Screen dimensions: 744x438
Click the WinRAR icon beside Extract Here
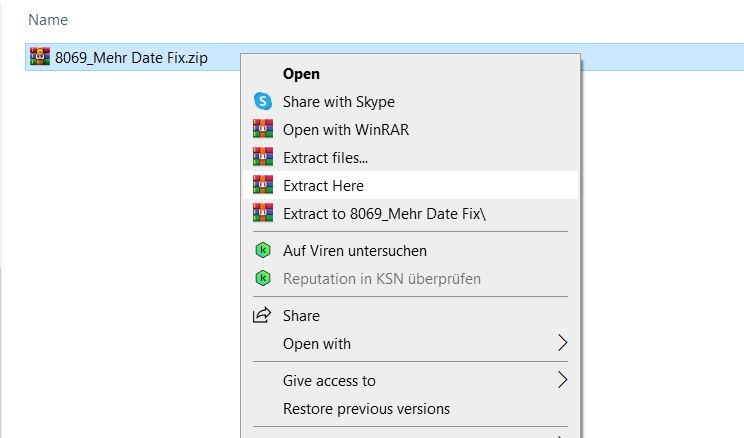tap(263, 185)
